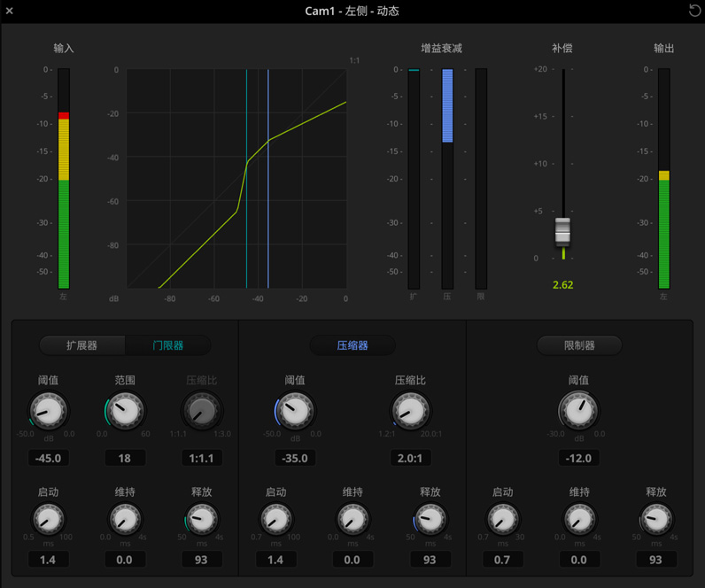This screenshot has width=705, height=588.
Task: Click the compressor ratio value field 2.0:1
Action: click(410, 458)
